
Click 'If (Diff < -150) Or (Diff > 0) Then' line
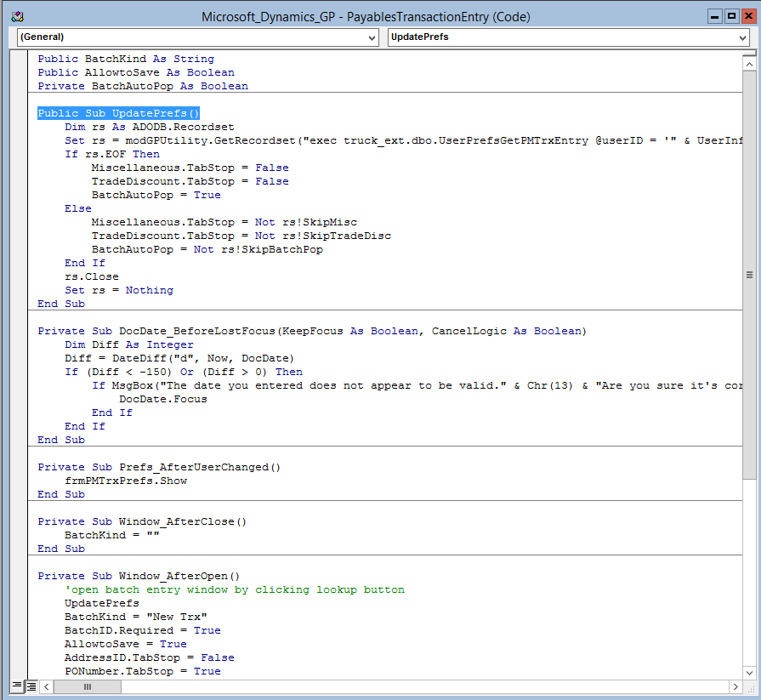(x=184, y=372)
